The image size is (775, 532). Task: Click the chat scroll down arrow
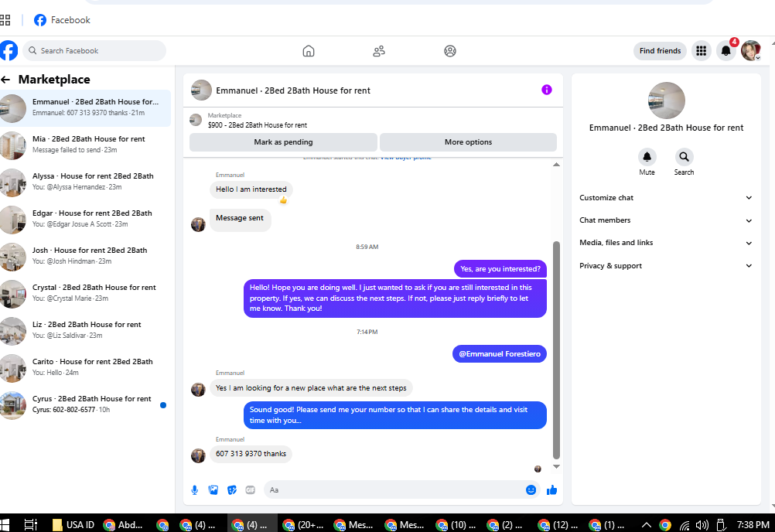click(556, 466)
